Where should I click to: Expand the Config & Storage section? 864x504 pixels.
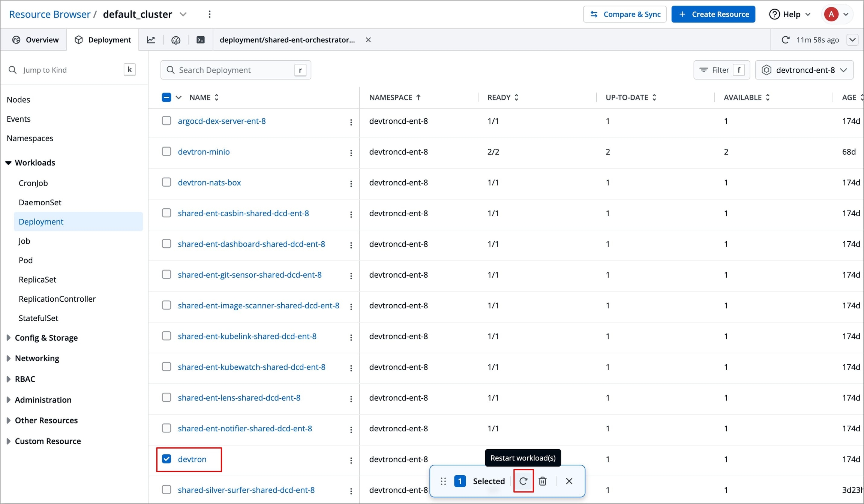[x=46, y=338]
